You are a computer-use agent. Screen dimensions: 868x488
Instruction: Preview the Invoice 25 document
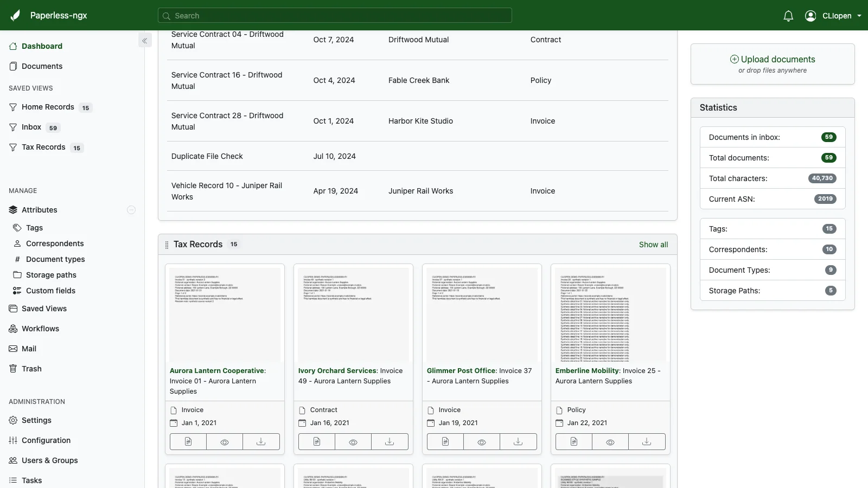610,442
